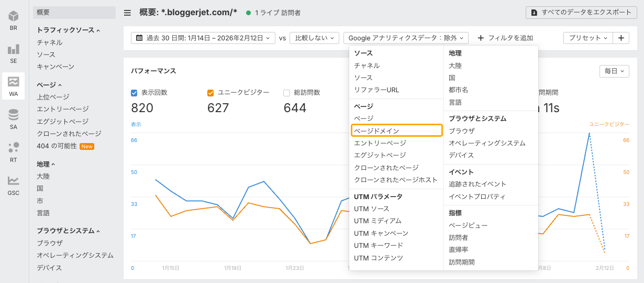Click すべてのデータをエクスポート button
This screenshot has height=283, width=644.
[584, 13]
